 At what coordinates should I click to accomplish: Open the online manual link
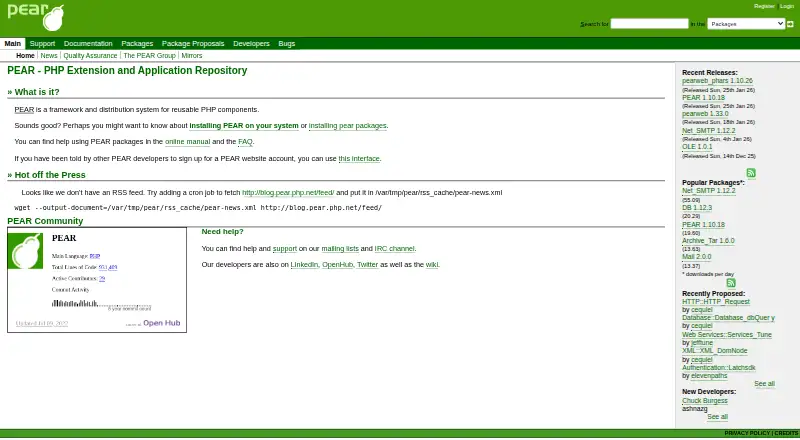(187, 142)
